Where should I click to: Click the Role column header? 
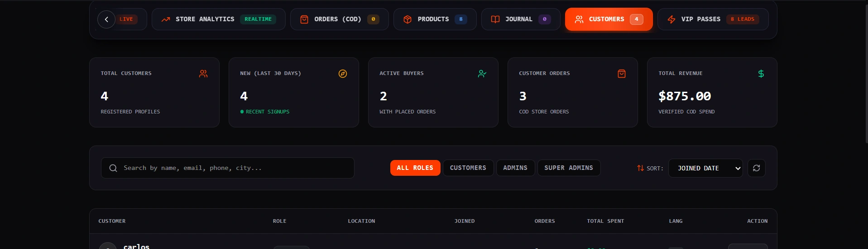tap(279, 221)
